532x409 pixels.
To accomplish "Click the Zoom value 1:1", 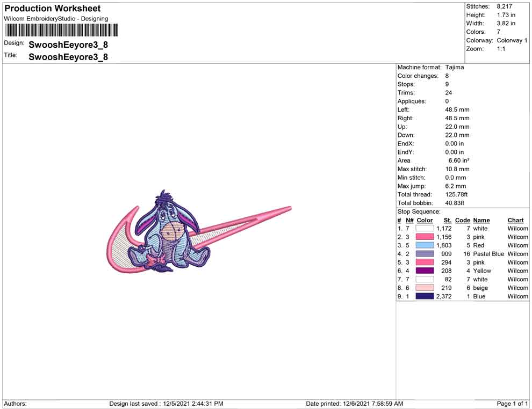I will coord(501,49).
